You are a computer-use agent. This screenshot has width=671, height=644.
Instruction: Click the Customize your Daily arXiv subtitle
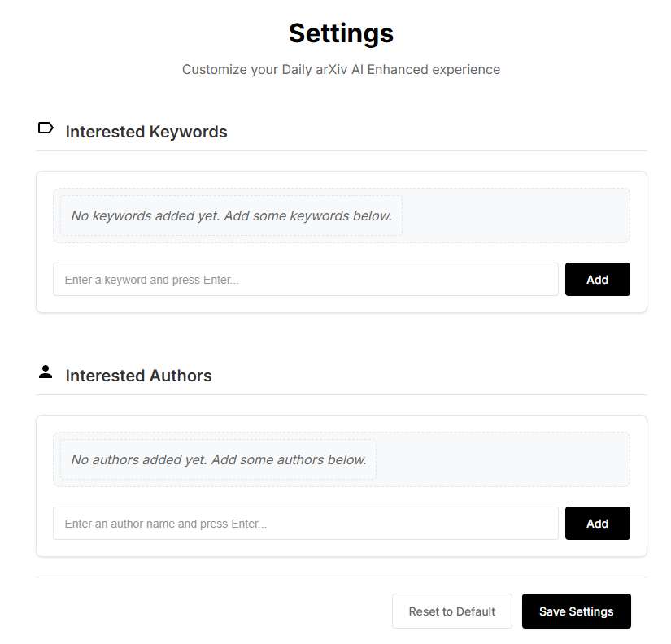(341, 69)
